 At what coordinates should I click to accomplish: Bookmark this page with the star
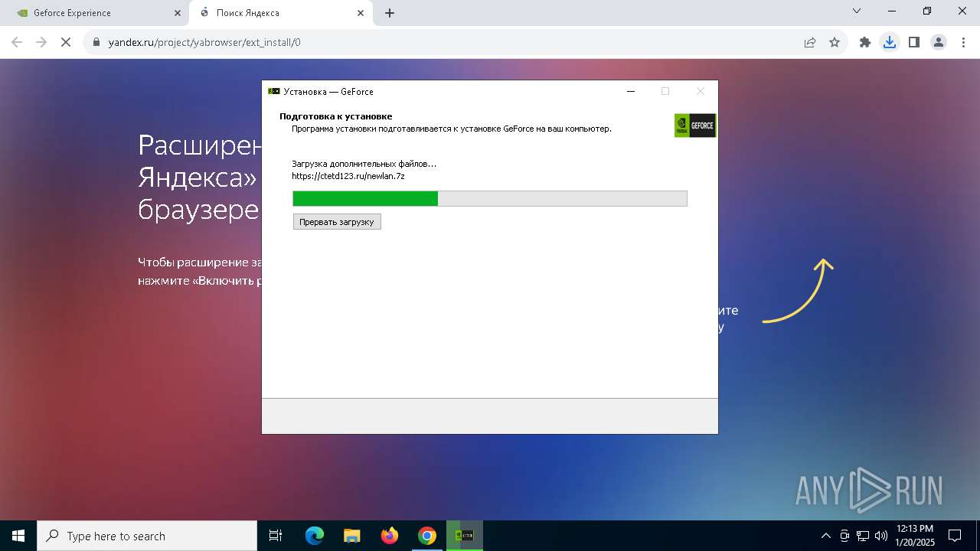click(x=835, y=42)
